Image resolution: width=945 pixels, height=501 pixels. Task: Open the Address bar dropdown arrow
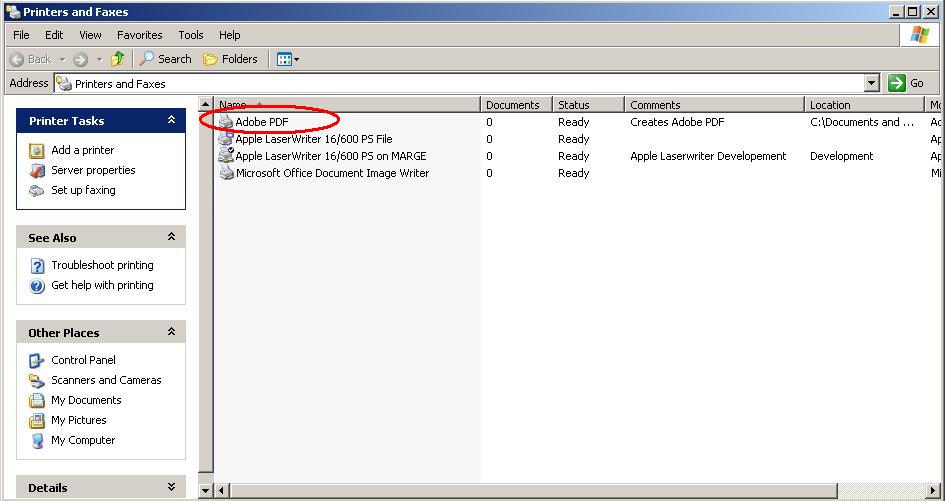[871, 83]
